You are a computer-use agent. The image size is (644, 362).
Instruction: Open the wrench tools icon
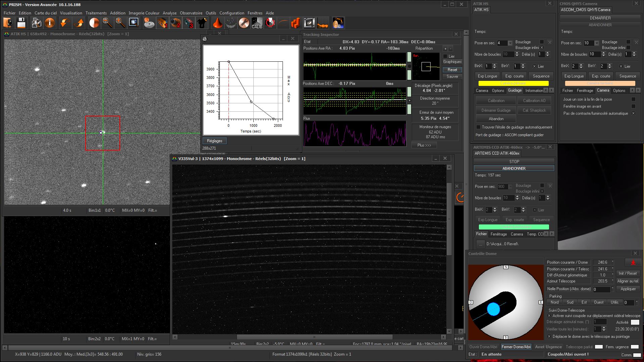[x=244, y=23]
